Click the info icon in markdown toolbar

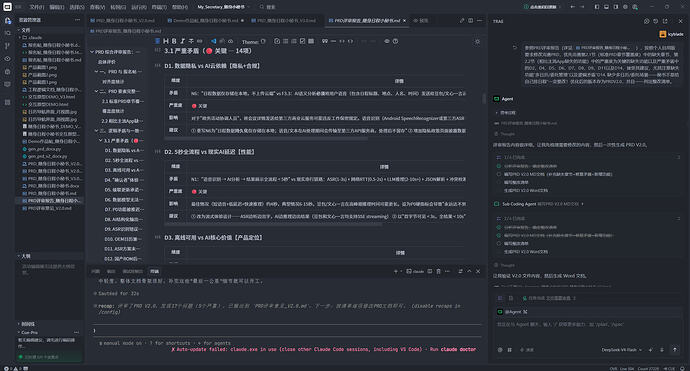pyautogui.click(x=395, y=41)
